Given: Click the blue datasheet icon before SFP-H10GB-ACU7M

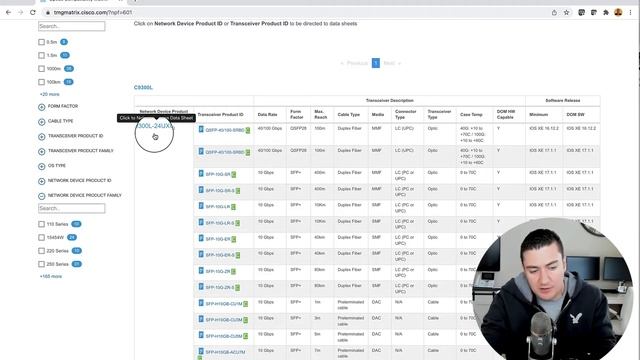Looking at the screenshot, I should (201, 351).
